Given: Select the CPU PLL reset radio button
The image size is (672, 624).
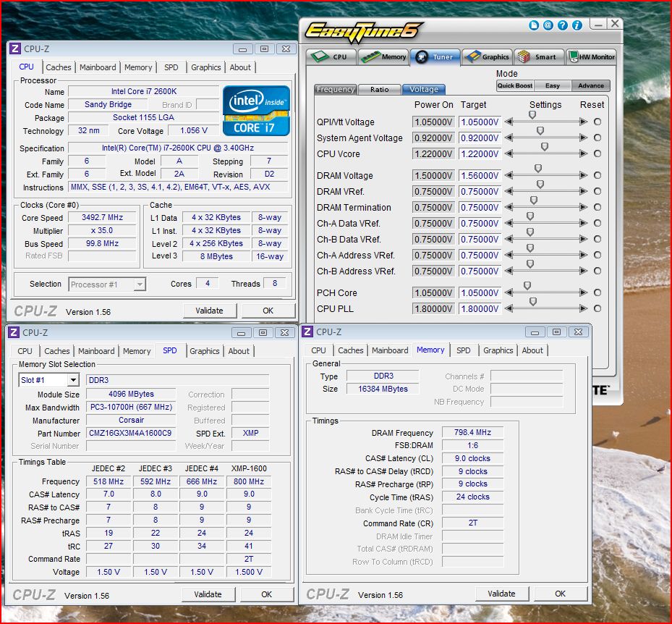Looking at the screenshot, I should pos(597,308).
